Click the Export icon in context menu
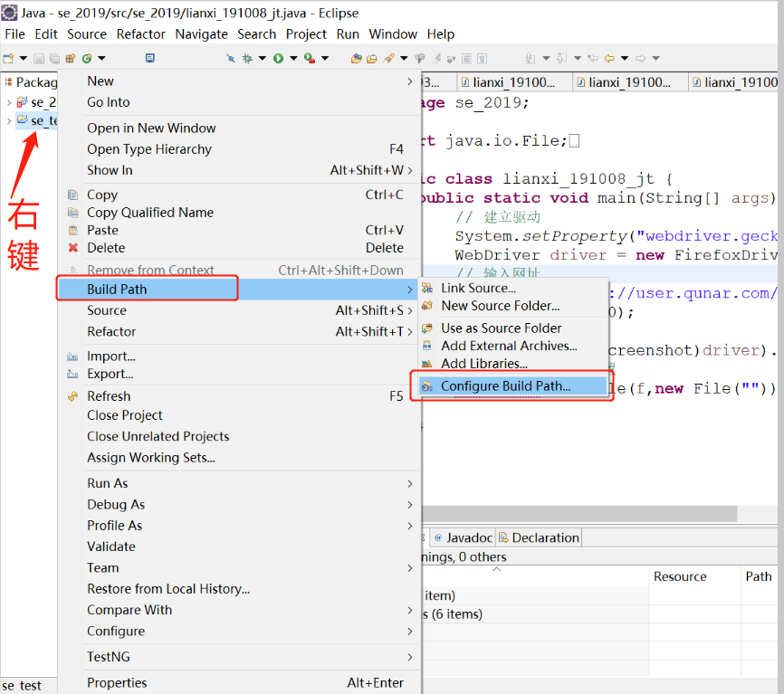 (x=72, y=374)
